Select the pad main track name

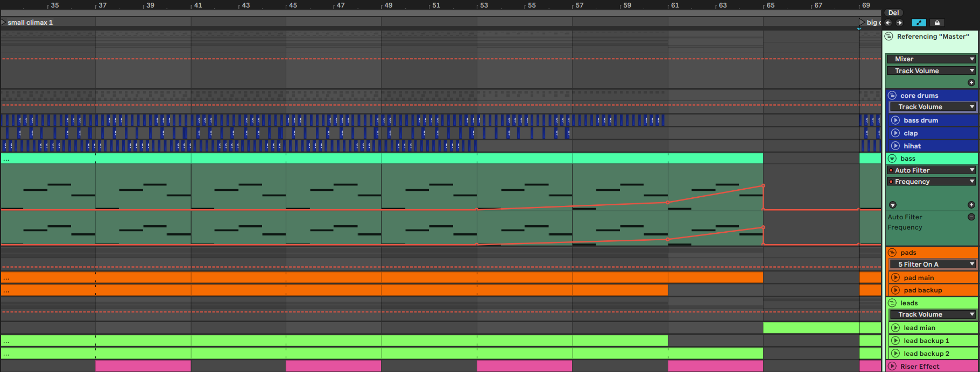tap(919, 278)
